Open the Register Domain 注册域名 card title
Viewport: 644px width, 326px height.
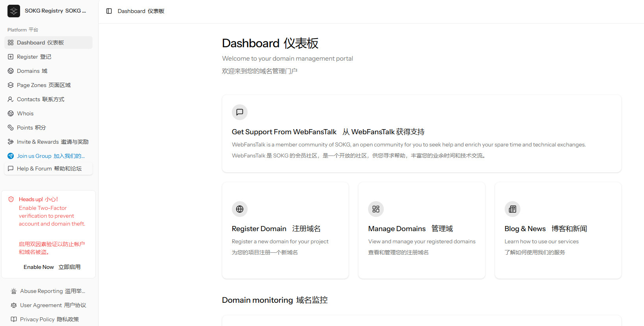(276, 229)
